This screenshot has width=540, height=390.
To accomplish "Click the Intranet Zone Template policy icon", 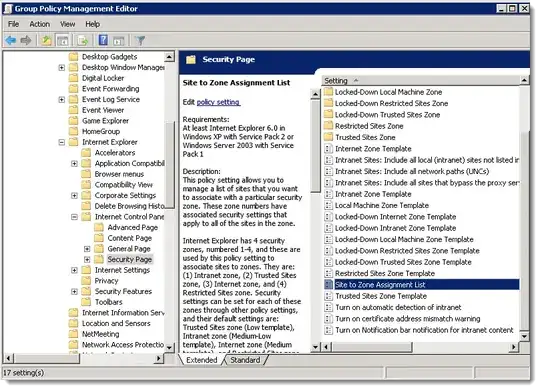I will tap(329, 194).
